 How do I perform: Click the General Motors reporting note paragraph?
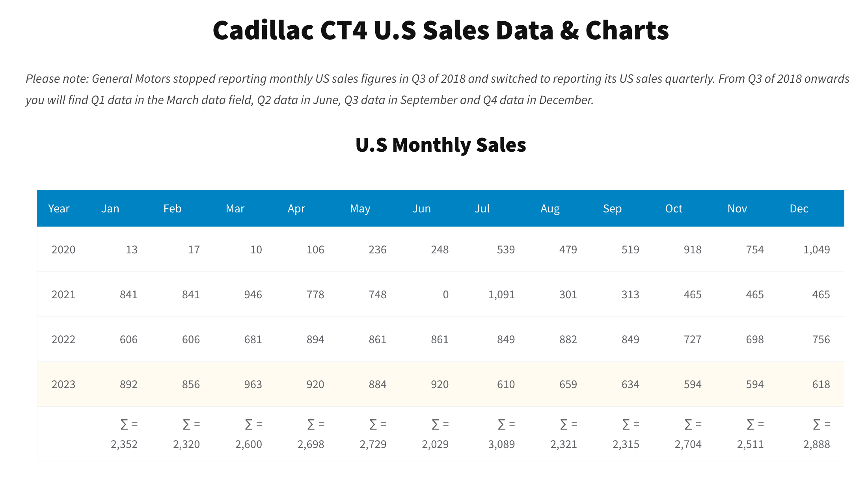(x=437, y=89)
